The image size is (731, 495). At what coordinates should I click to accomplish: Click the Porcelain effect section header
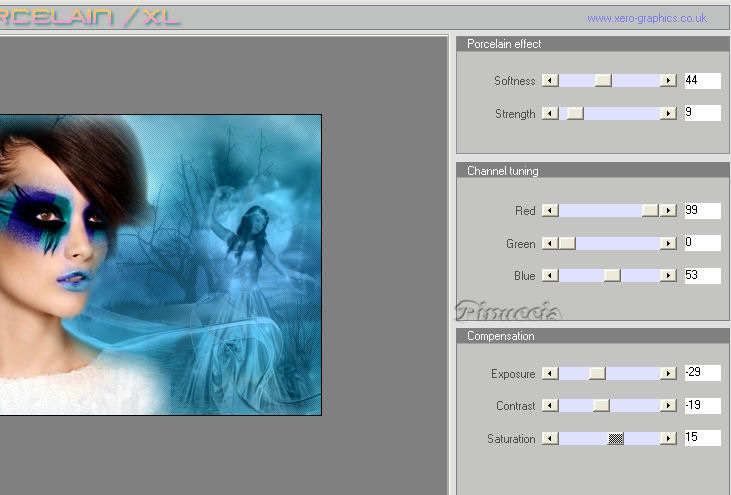[x=593, y=44]
